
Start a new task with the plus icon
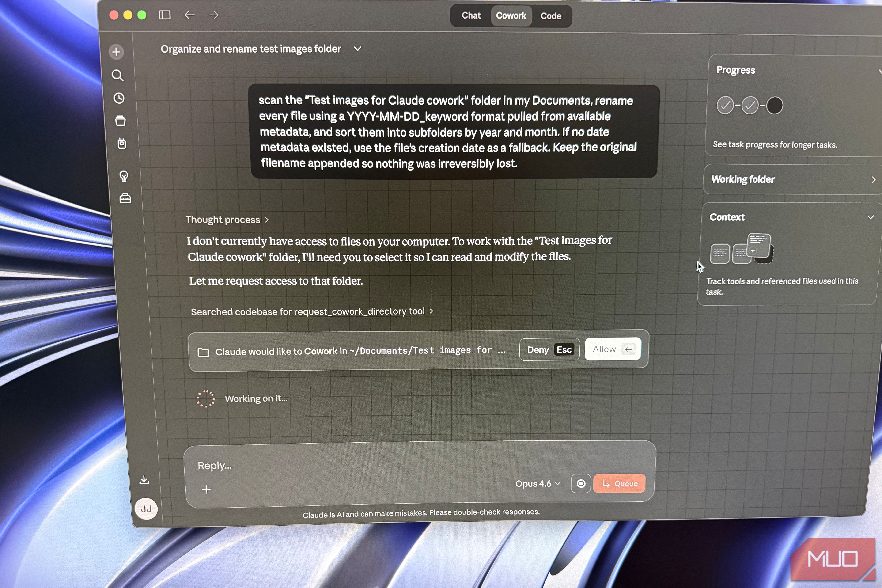(116, 52)
